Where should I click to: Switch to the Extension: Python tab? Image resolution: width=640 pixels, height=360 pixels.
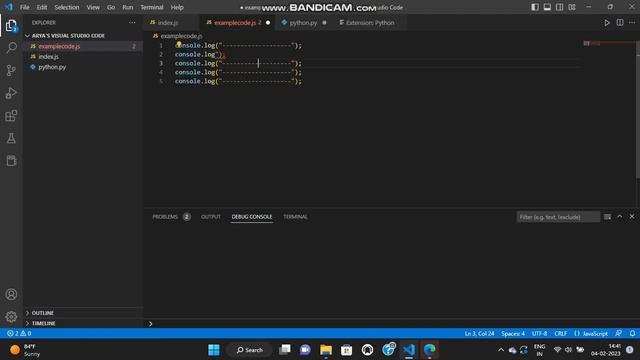370,23
